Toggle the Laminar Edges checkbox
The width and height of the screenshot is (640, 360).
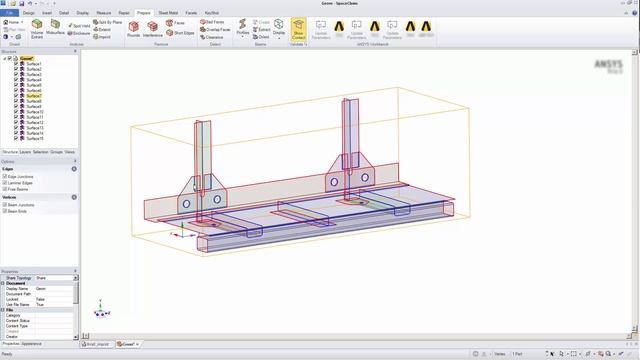[5, 183]
